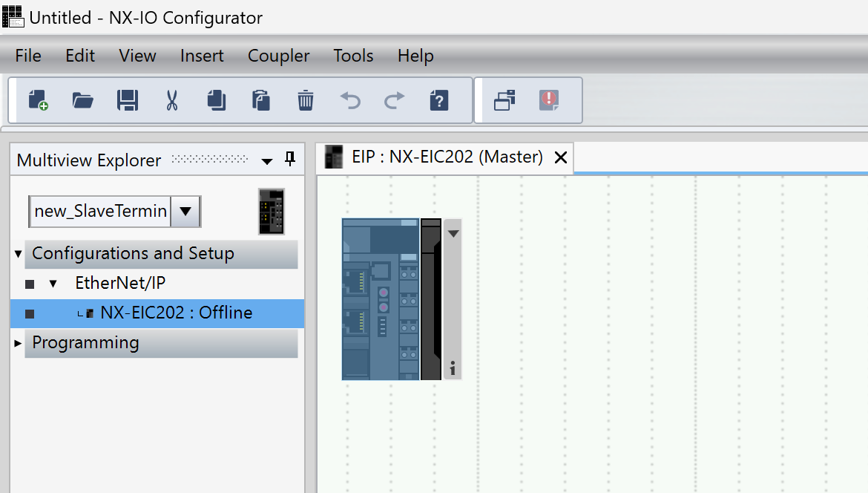Click the Redo arrow icon
The height and width of the screenshot is (493, 868).
coord(395,100)
